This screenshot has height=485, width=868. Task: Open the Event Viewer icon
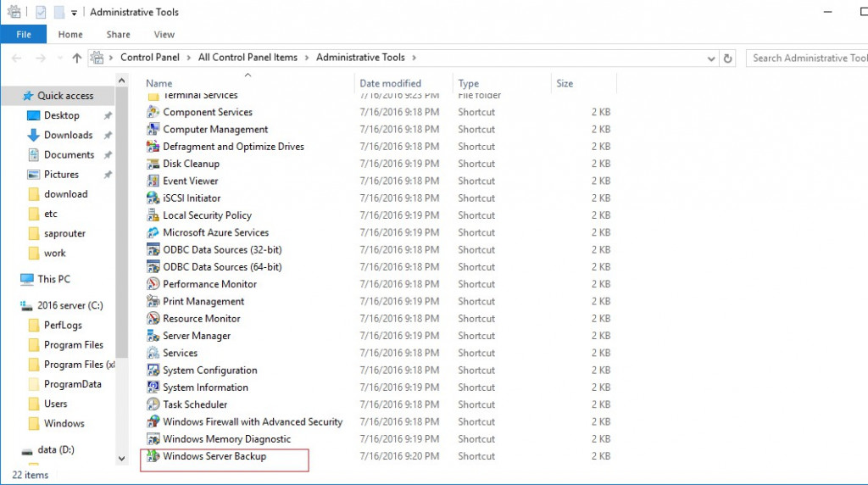click(x=153, y=181)
